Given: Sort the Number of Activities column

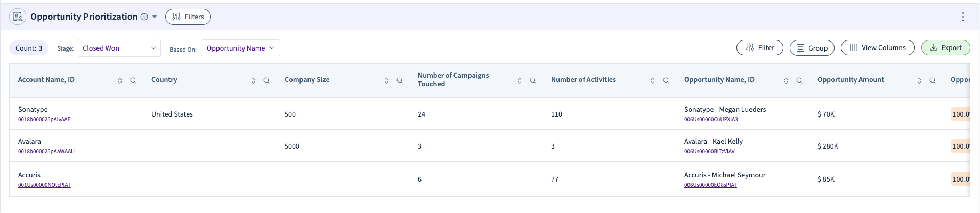Looking at the screenshot, I should tap(653, 80).
